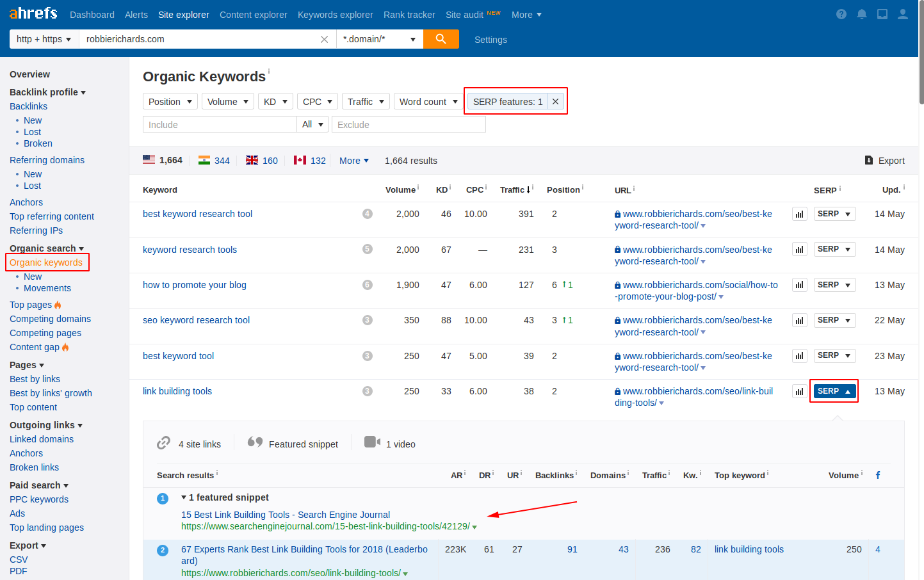924x580 pixels.
Task: Click the video camera icon
Action: point(372,442)
